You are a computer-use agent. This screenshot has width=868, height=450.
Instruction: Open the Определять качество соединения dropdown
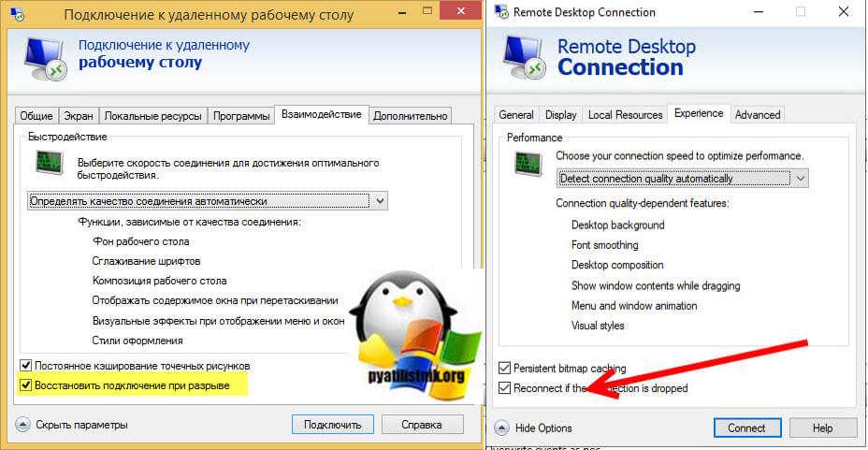click(x=378, y=201)
